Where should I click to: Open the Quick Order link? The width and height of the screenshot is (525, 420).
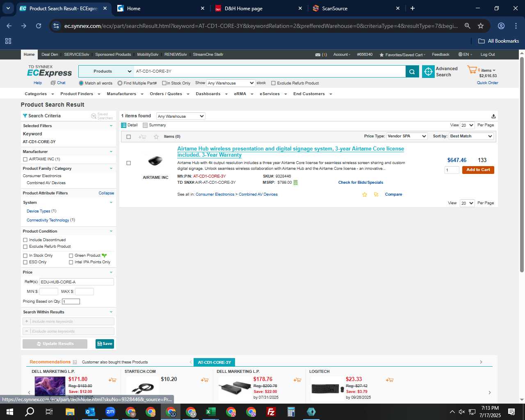point(487,83)
